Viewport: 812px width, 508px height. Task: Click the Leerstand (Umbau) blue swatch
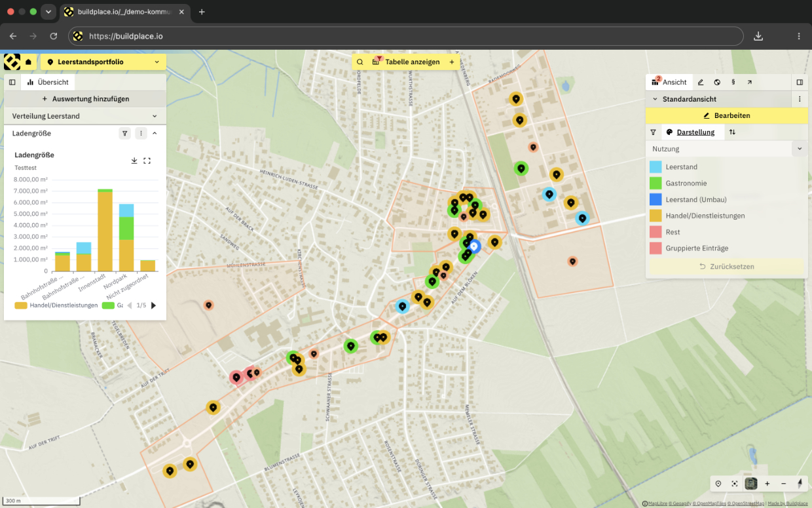655,200
